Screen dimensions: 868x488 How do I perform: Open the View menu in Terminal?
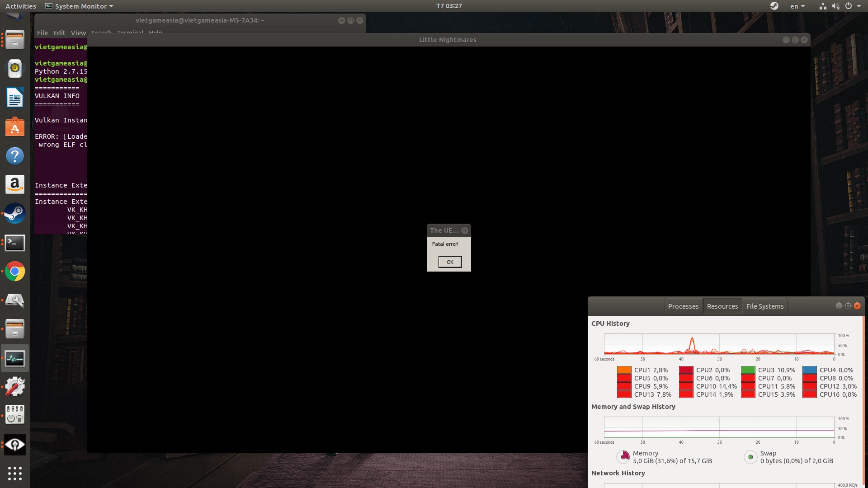(x=78, y=33)
